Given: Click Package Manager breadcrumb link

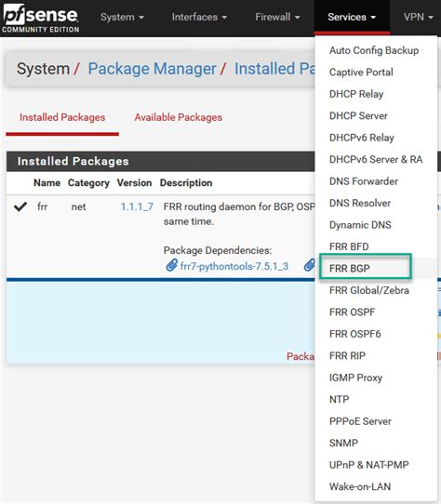Looking at the screenshot, I should [153, 69].
